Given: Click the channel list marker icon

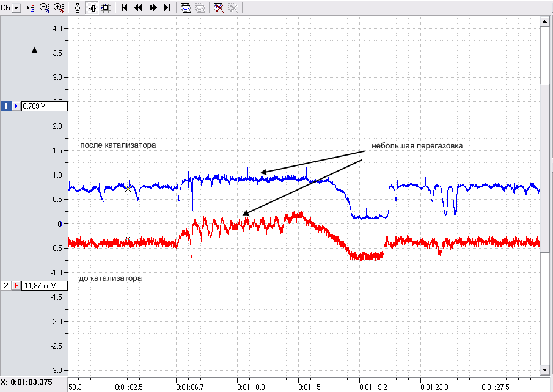Looking at the screenshot, I should point(31,8).
